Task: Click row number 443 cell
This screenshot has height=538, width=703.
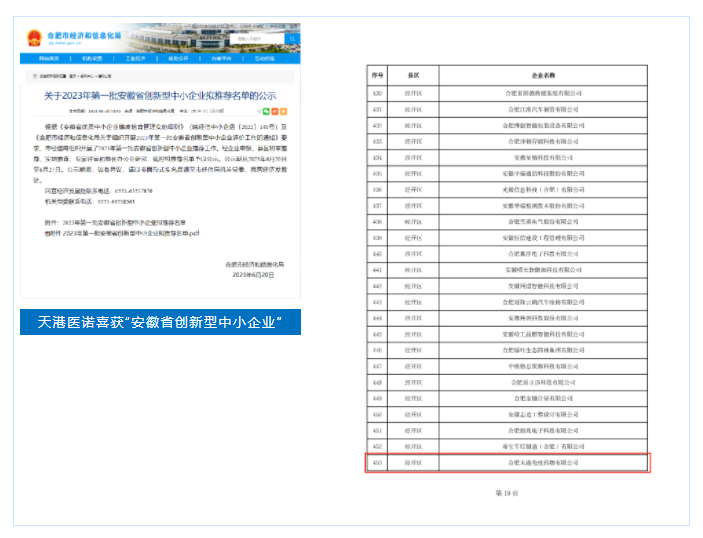Action: coord(377,302)
